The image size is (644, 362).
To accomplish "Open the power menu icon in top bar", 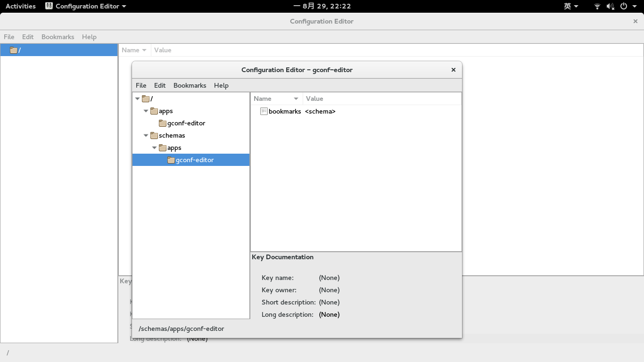I will point(624,6).
